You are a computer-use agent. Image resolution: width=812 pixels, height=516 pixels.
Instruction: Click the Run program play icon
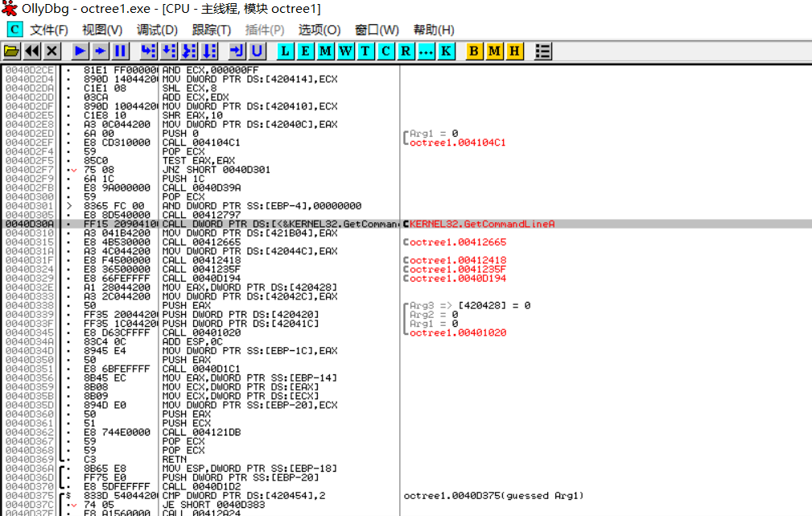tap(80, 52)
